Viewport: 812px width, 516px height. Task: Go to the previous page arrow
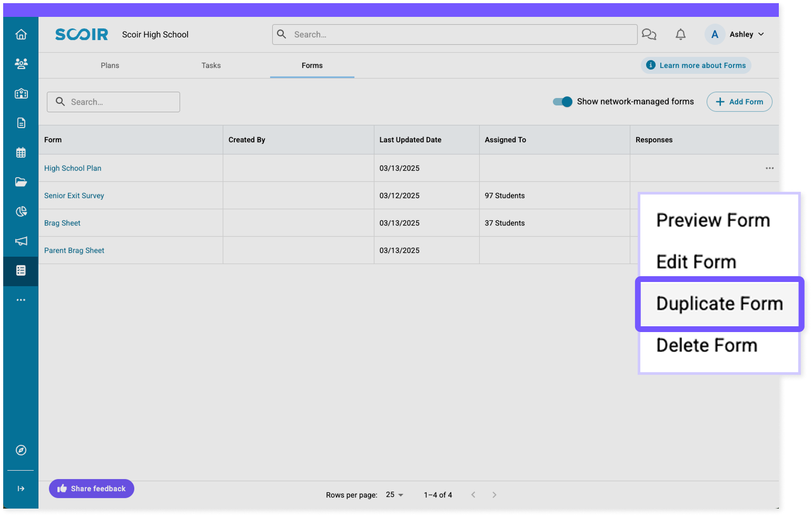click(x=473, y=494)
